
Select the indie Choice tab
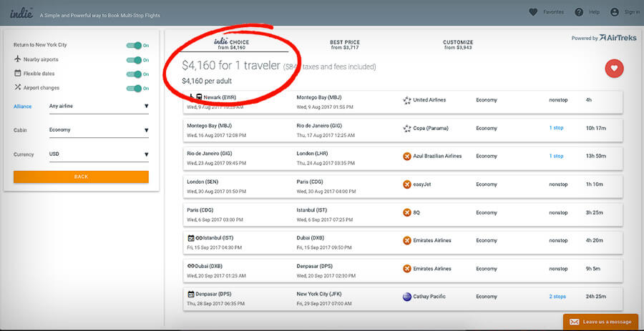[x=232, y=44]
